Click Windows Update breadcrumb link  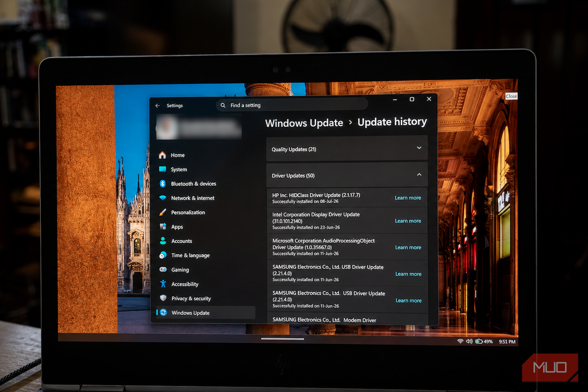pos(304,123)
